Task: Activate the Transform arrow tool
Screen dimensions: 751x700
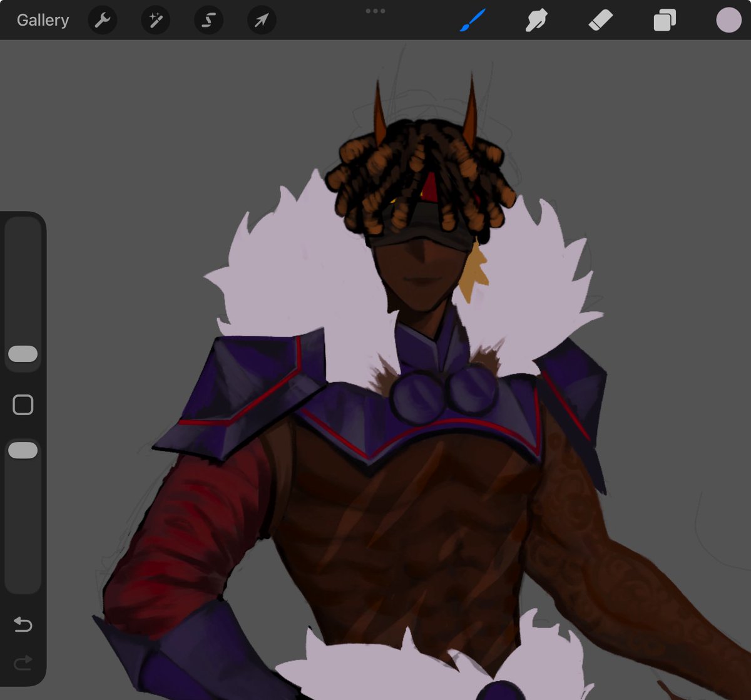Action: (262, 19)
